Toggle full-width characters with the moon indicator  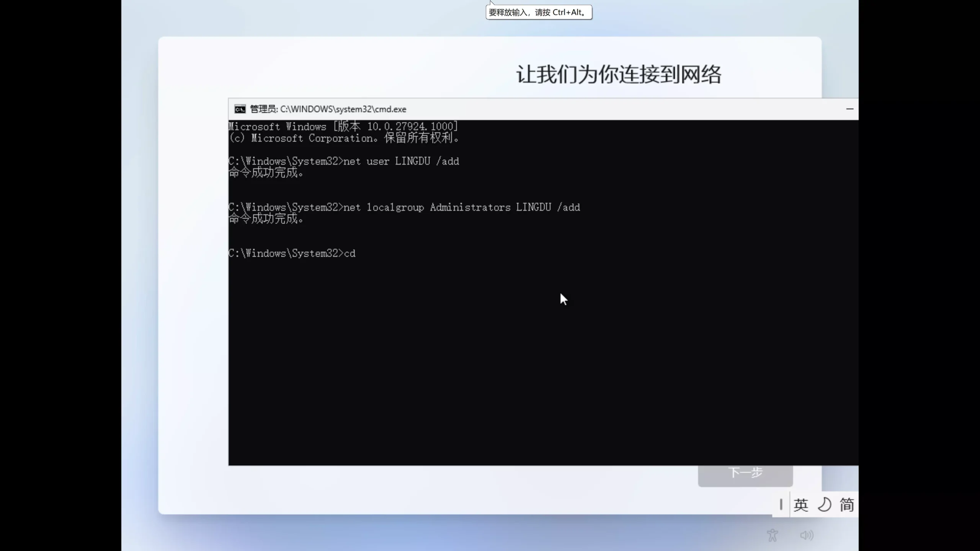coord(824,505)
